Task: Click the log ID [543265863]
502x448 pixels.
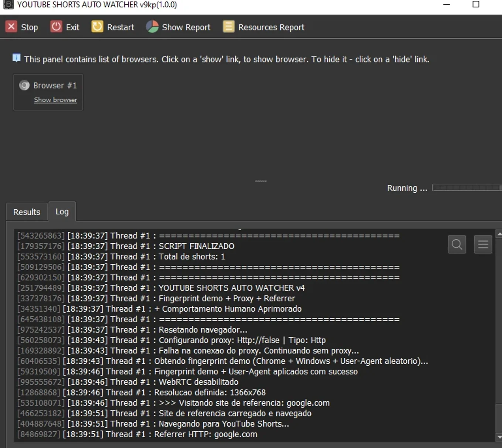Action: coord(41,236)
